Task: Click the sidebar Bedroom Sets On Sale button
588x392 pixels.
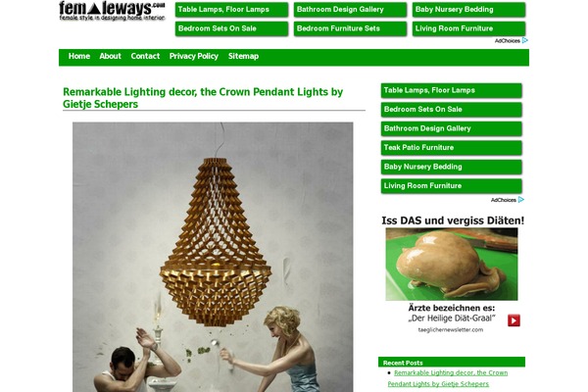Action: tap(451, 110)
